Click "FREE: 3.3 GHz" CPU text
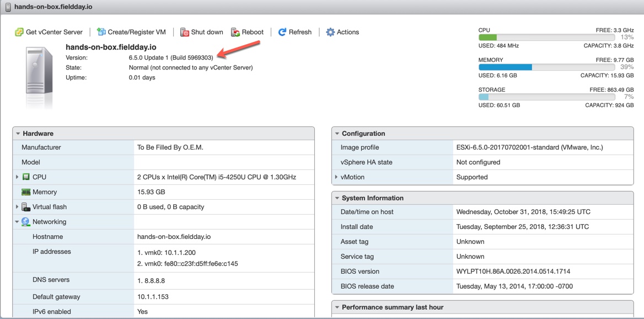 (615, 30)
